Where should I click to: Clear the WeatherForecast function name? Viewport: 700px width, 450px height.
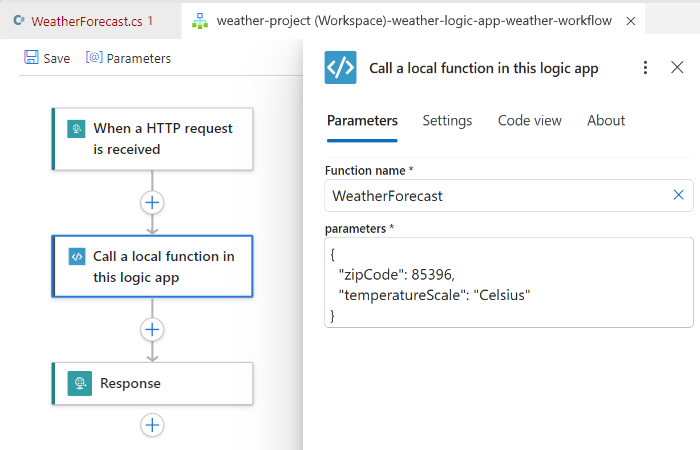coord(678,195)
